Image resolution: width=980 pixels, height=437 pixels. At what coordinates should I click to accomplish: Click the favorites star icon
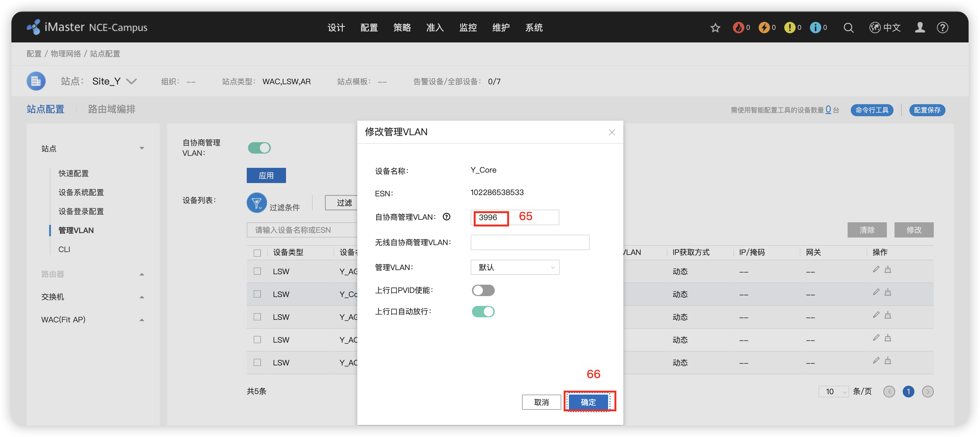click(715, 28)
